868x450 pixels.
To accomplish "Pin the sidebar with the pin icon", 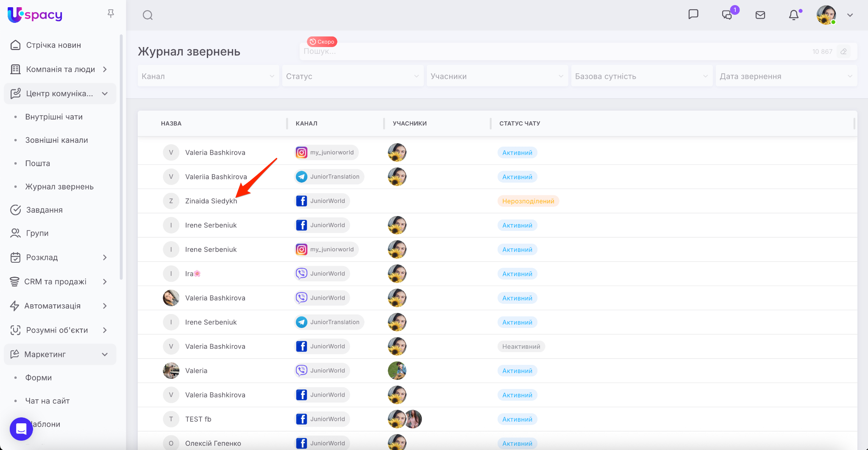I will point(111,14).
